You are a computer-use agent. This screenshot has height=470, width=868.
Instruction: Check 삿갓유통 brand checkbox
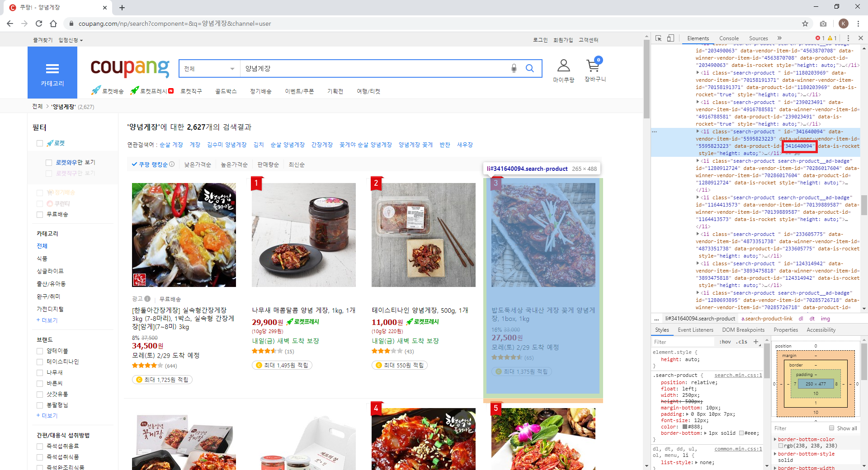coord(40,394)
